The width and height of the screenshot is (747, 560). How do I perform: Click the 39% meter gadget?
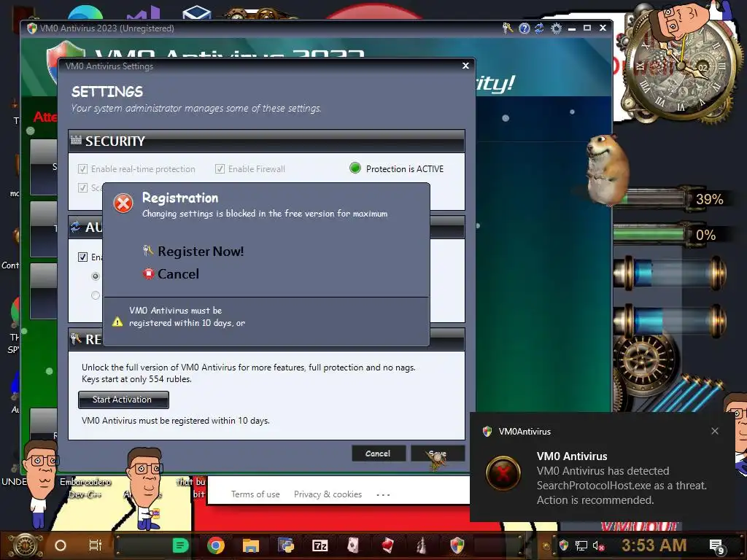(678, 199)
